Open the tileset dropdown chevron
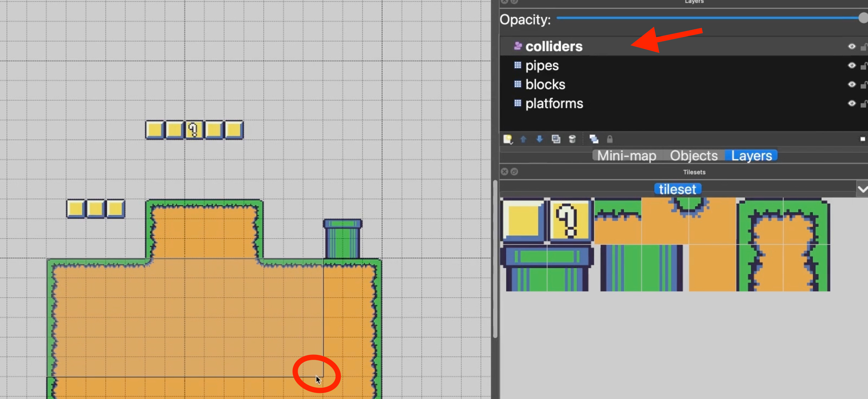This screenshot has height=399, width=868. pyautogui.click(x=862, y=189)
